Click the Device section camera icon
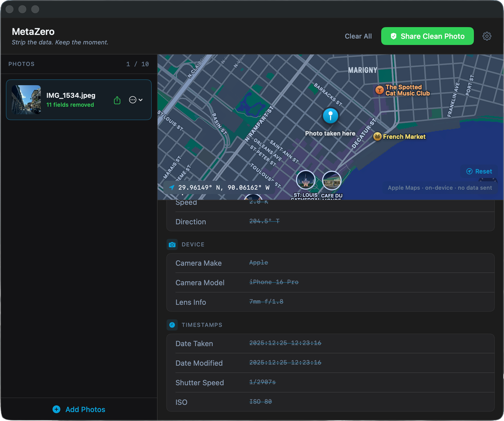504x421 pixels. 172,244
